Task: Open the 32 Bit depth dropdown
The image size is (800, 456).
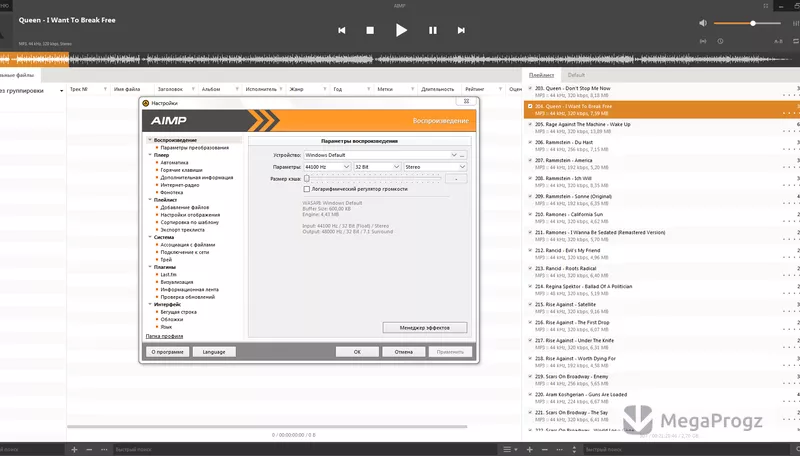Action: pyautogui.click(x=377, y=167)
